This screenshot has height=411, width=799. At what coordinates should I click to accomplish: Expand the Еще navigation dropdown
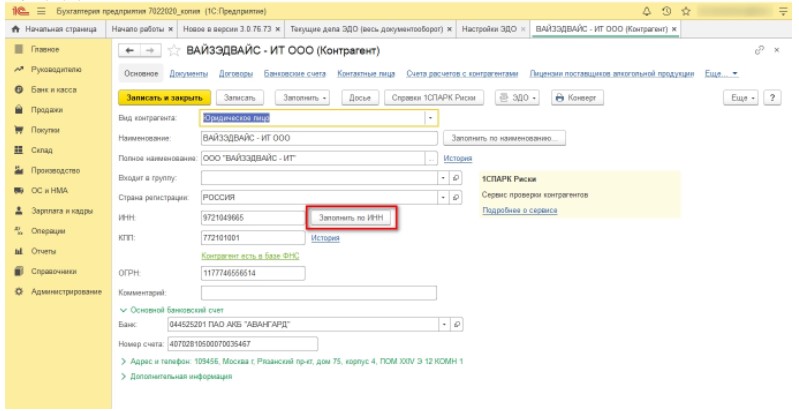[722, 74]
